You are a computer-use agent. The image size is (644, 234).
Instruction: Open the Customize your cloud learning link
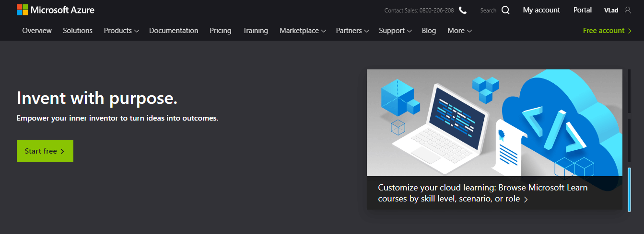point(483,193)
